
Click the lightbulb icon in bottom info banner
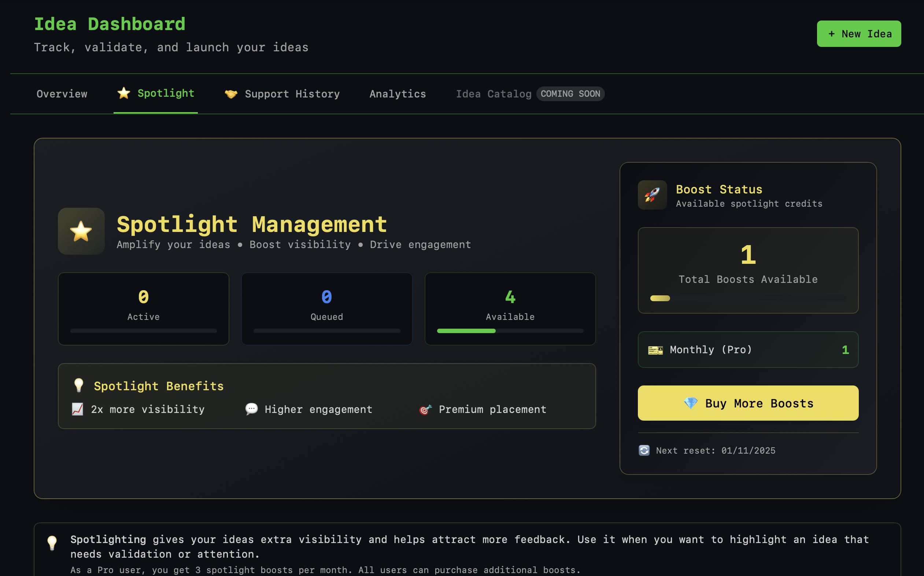(x=52, y=543)
